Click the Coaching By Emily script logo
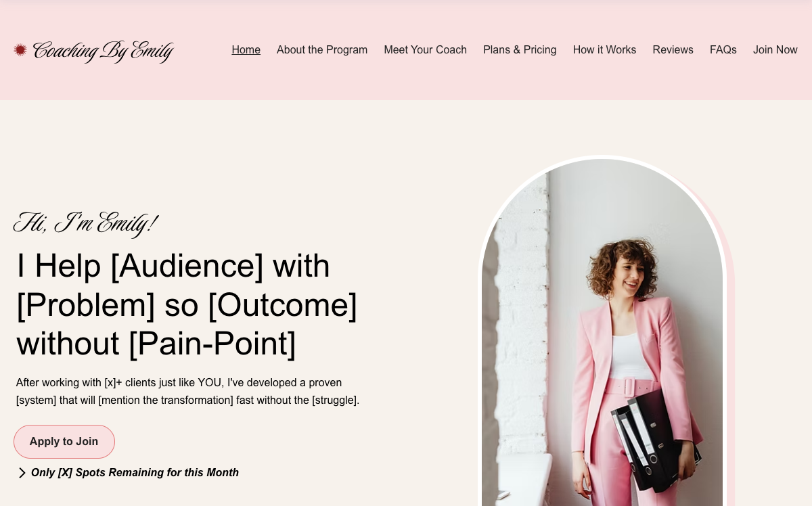This screenshot has height=506, width=812. coord(103,51)
